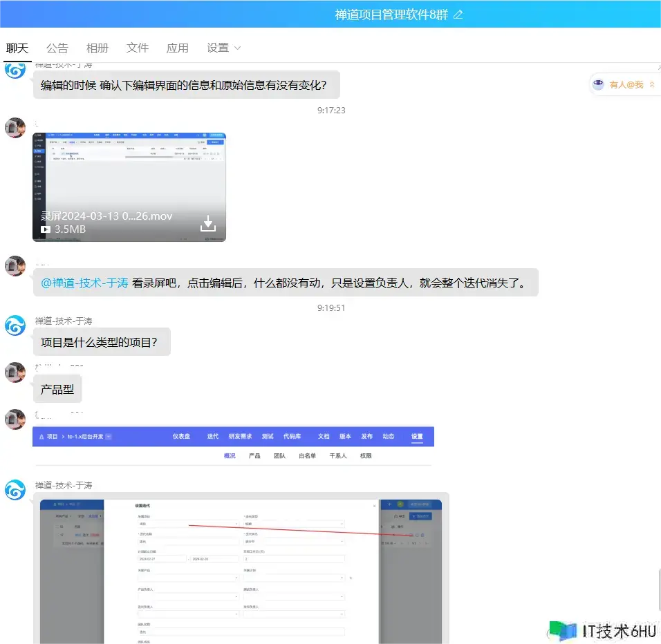
Task: Click the message 项目是什么类型的项目?
Action: click(102, 342)
